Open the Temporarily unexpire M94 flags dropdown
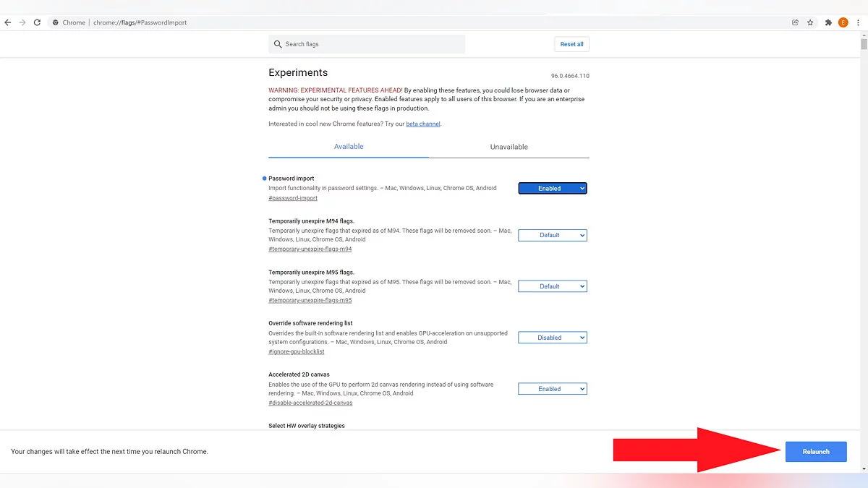The image size is (868, 488). pyautogui.click(x=553, y=235)
